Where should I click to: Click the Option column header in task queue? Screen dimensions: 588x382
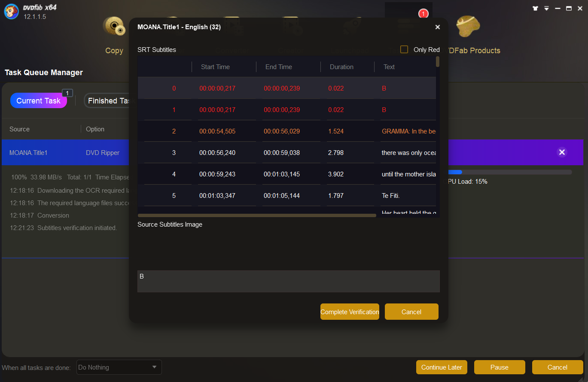click(95, 129)
